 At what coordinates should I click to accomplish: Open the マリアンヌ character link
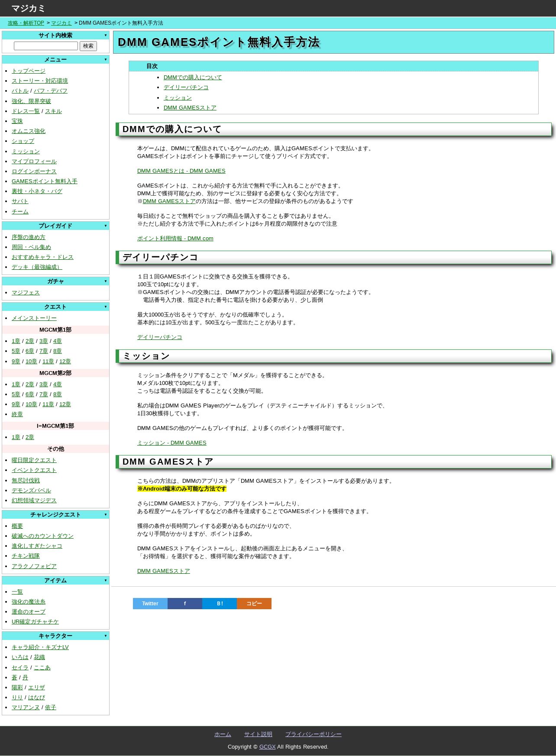(26, 708)
